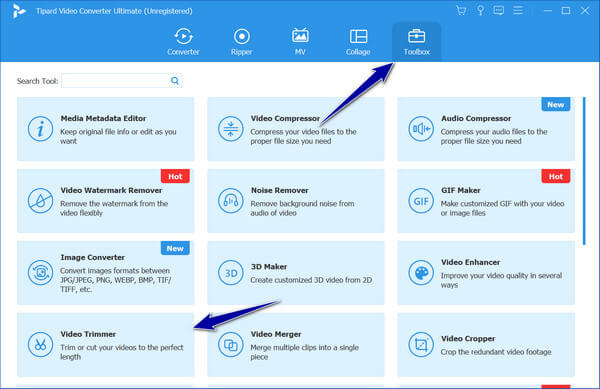Open Video Cropper title
This screenshot has width=600, height=389.
click(x=468, y=339)
